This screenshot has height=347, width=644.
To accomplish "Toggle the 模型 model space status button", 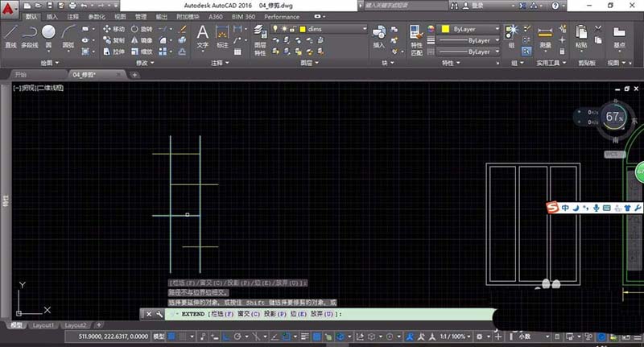I will point(159,336).
